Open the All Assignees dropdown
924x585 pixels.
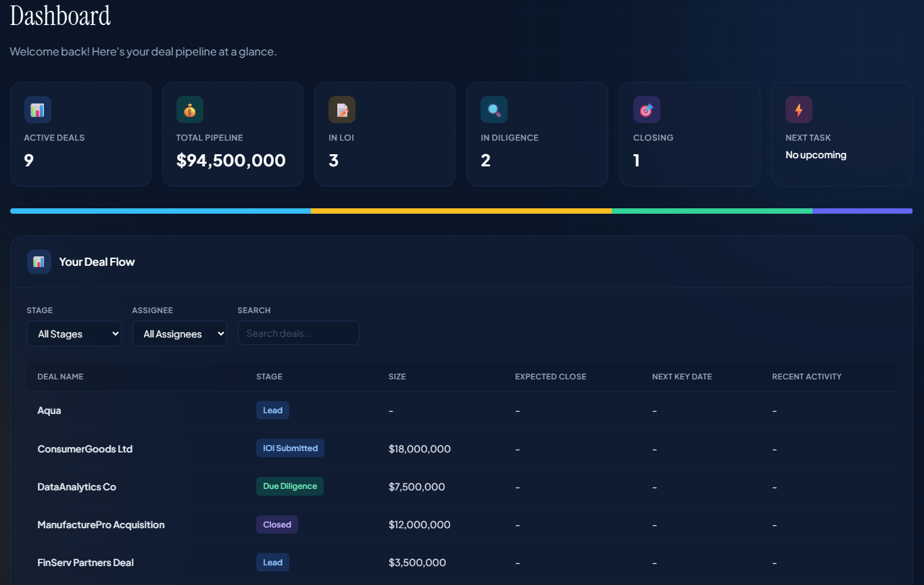(x=180, y=333)
